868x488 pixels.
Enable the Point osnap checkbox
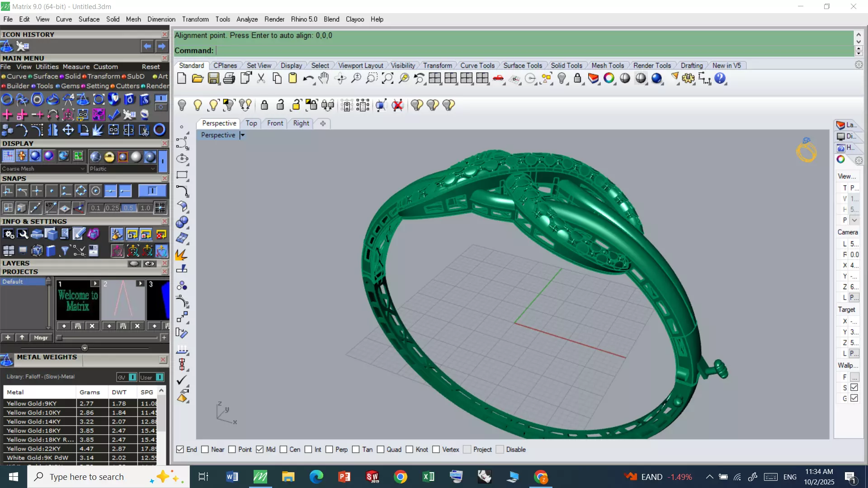click(x=232, y=450)
